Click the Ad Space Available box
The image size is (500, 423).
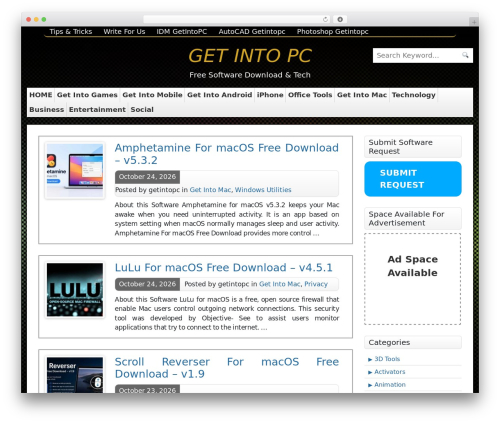[413, 279]
